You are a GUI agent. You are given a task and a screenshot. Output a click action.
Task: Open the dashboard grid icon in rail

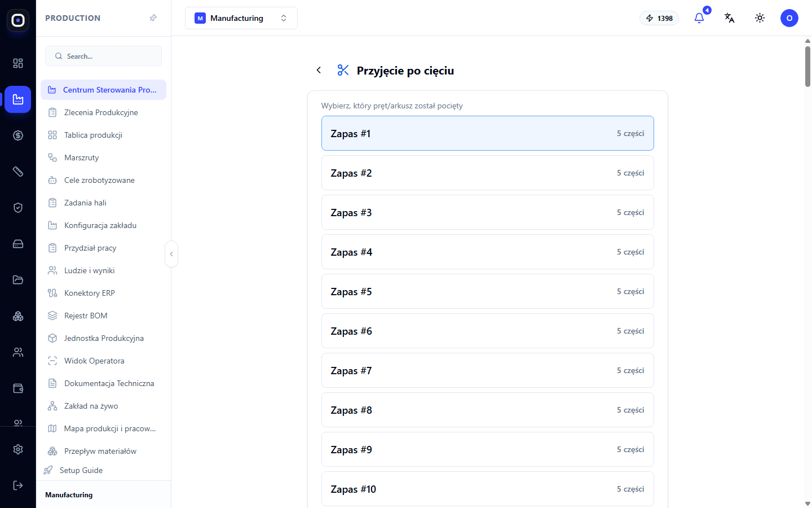click(x=18, y=63)
